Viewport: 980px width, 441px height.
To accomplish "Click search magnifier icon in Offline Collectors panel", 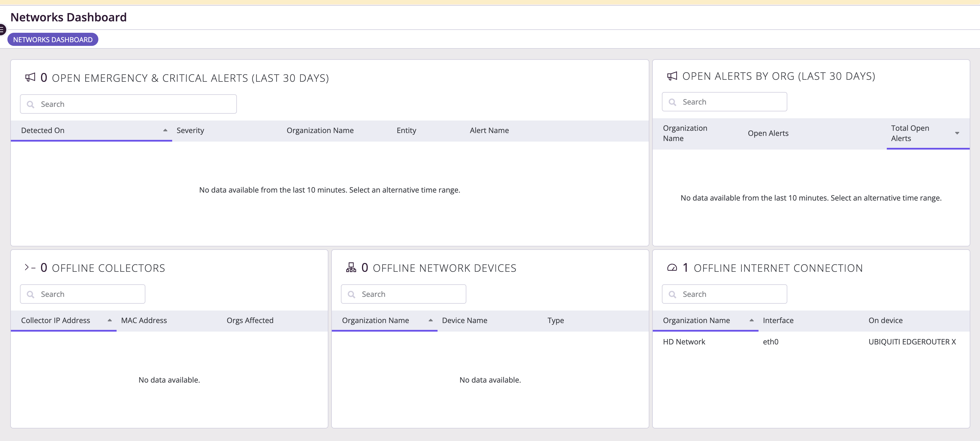I will click(31, 294).
